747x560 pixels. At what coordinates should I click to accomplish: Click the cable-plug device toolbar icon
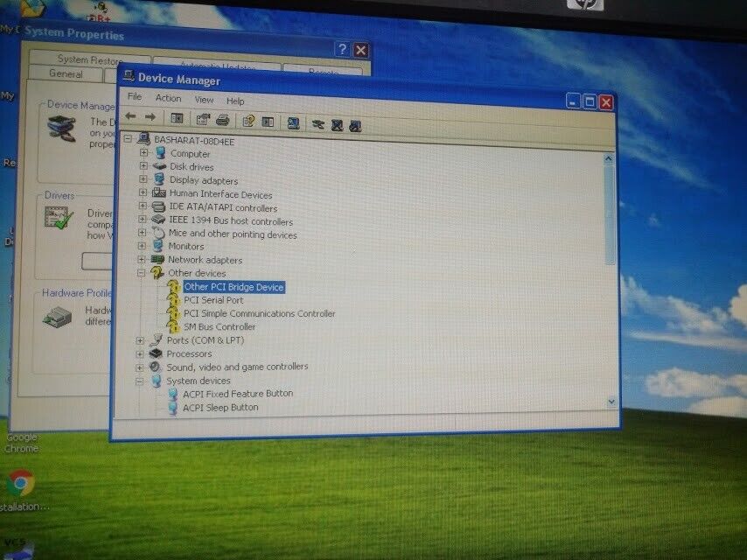[318, 125]
